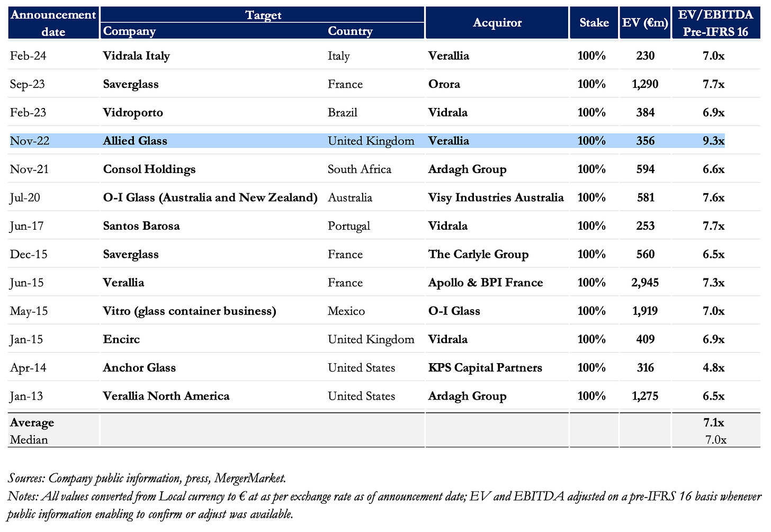
Task: Click EV value '594'
Action: [x=646, y=169]
